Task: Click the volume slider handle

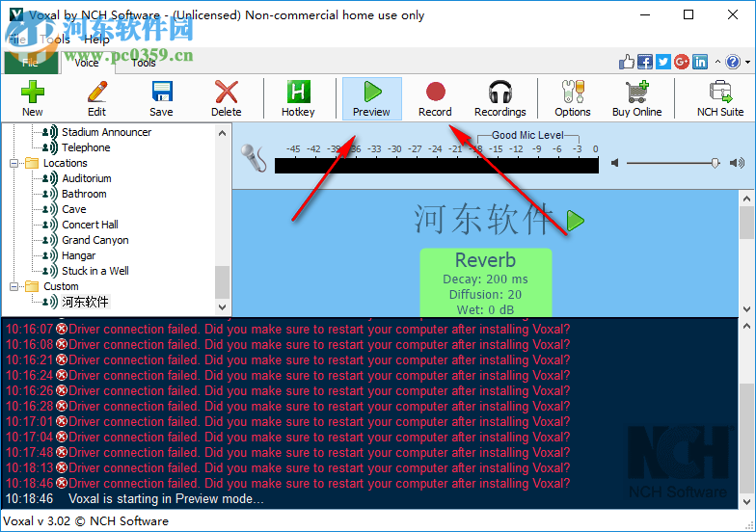Action: (x=715, y=163)
